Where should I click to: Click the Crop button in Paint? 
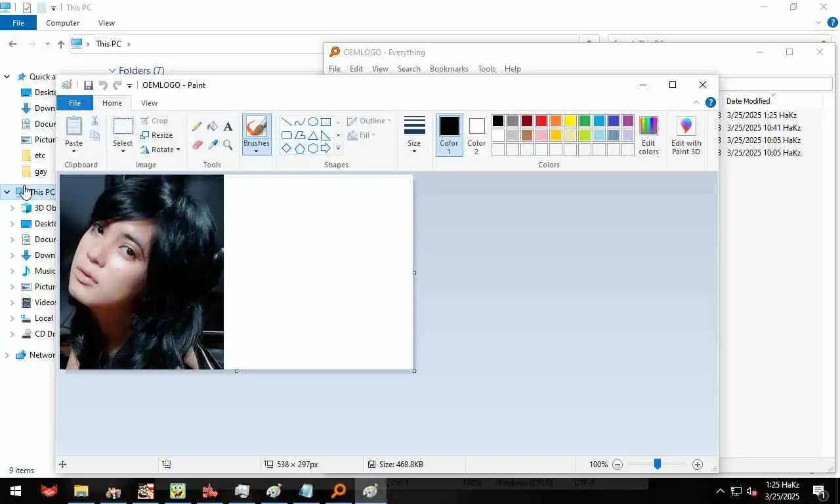(154, 121)
